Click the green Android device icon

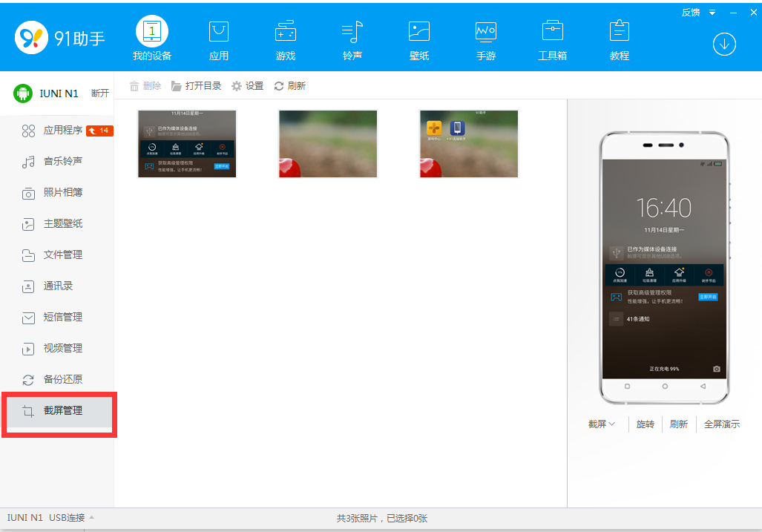(22, 93)
